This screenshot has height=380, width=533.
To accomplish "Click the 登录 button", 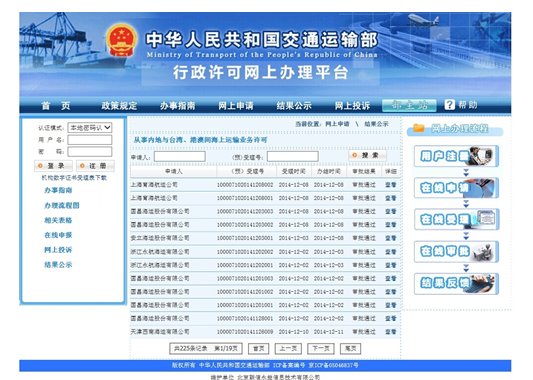I will pos(53,166).
